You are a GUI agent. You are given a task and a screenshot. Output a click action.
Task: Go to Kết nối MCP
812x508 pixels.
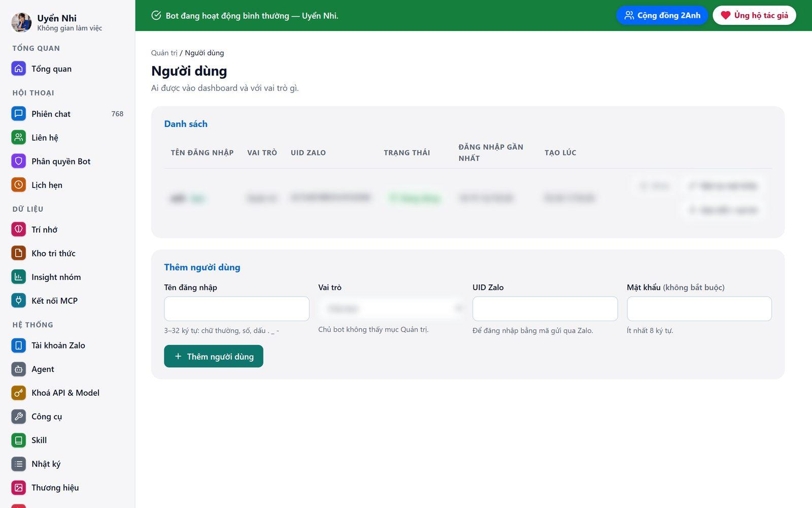tap(67, 301)
